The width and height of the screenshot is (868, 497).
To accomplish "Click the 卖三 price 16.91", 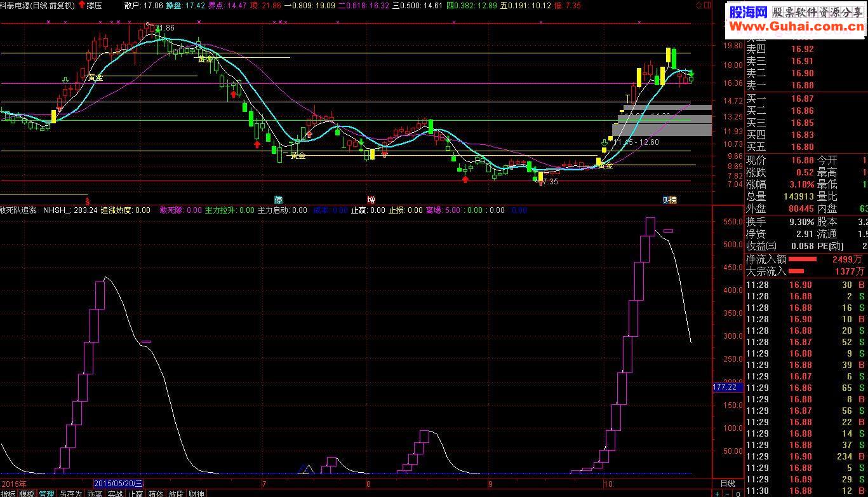I will coord(801,61).
